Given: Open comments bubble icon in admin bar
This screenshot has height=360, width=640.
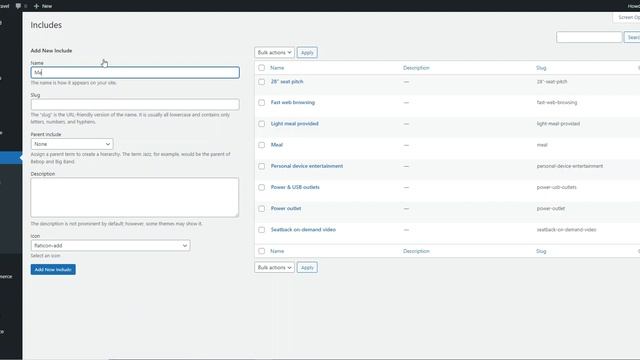Looking at the screenshot, I should click(18, 6).
